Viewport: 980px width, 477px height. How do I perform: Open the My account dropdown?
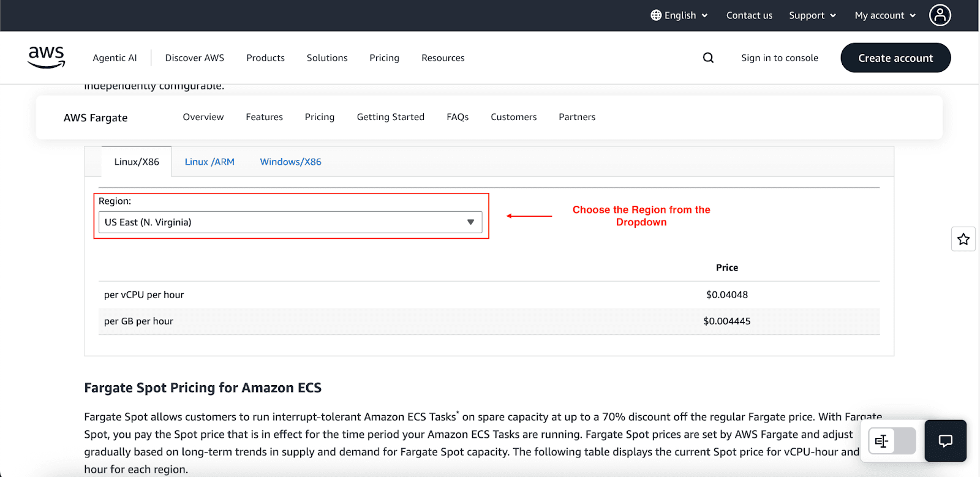tap(885, 15)
